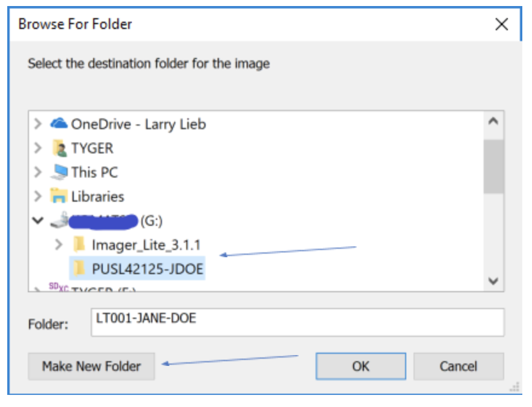Cancel the Browse For Folder dialog

(458, 366)
